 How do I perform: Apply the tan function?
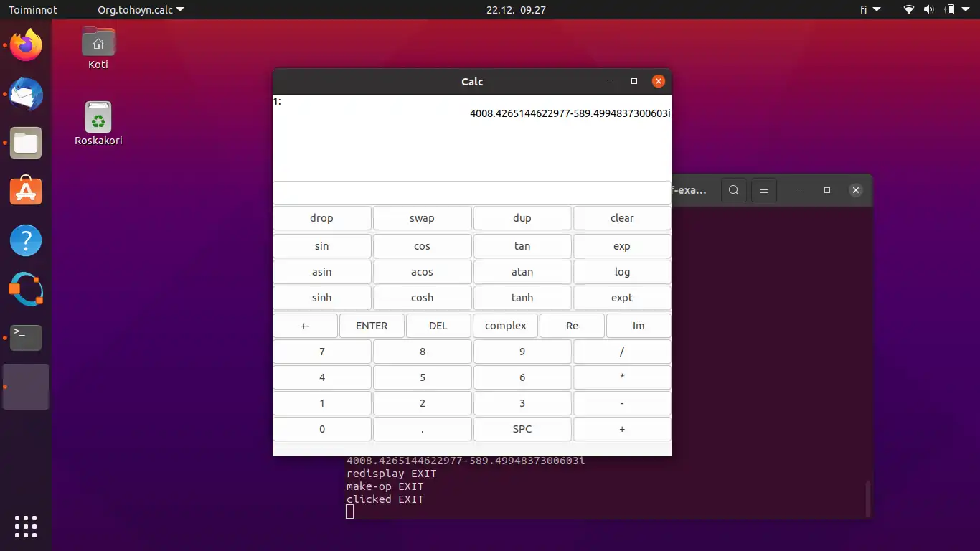coord(522,246)
